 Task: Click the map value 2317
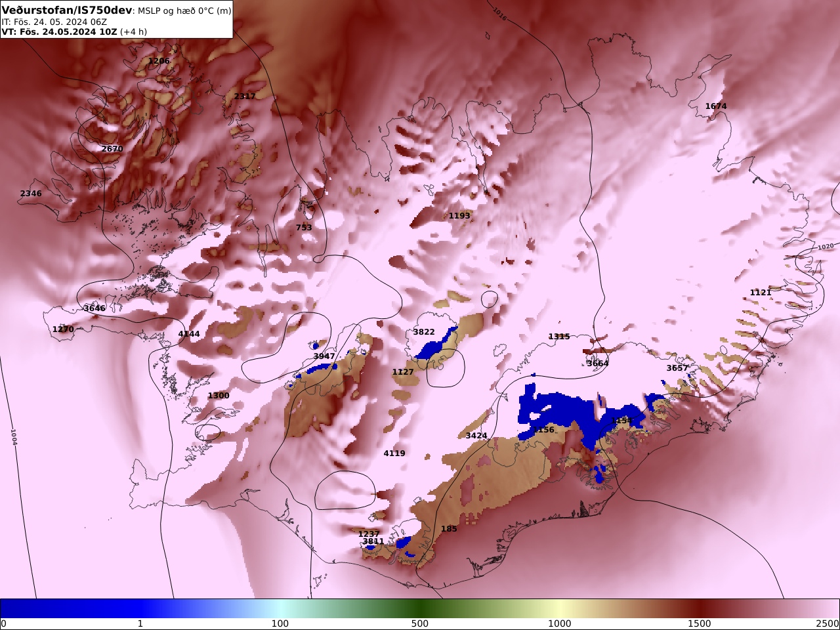(x=245, y=96)
